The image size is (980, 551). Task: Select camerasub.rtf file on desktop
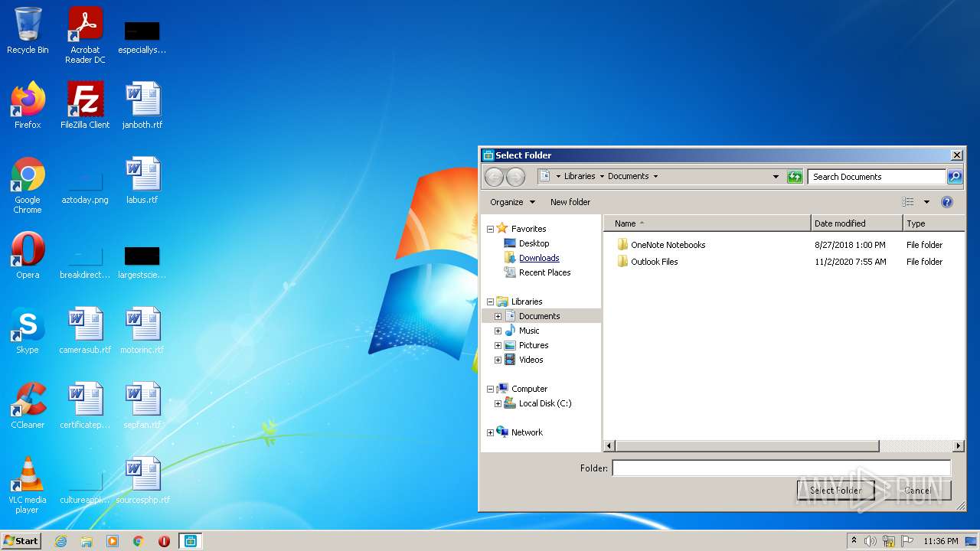click(85, 331)
